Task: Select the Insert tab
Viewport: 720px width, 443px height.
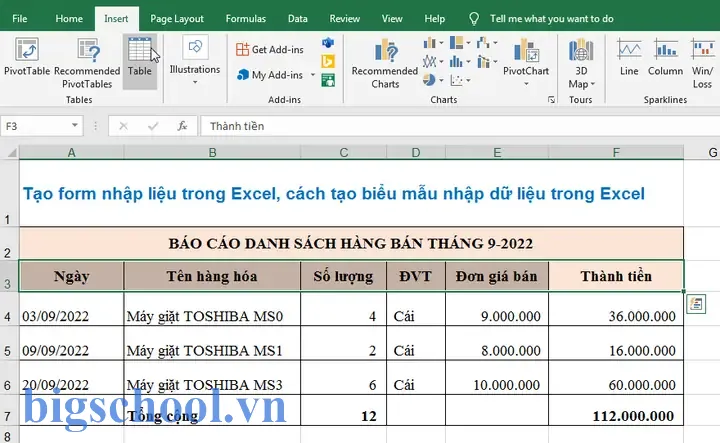Action: [x=116, y=19]
